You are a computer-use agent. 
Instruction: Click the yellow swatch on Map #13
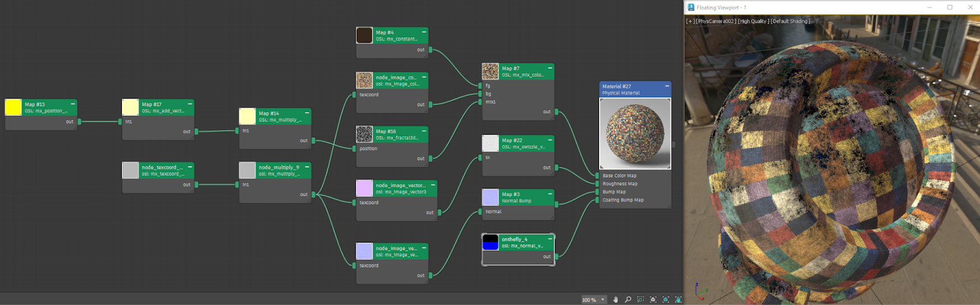pos(13,107)
